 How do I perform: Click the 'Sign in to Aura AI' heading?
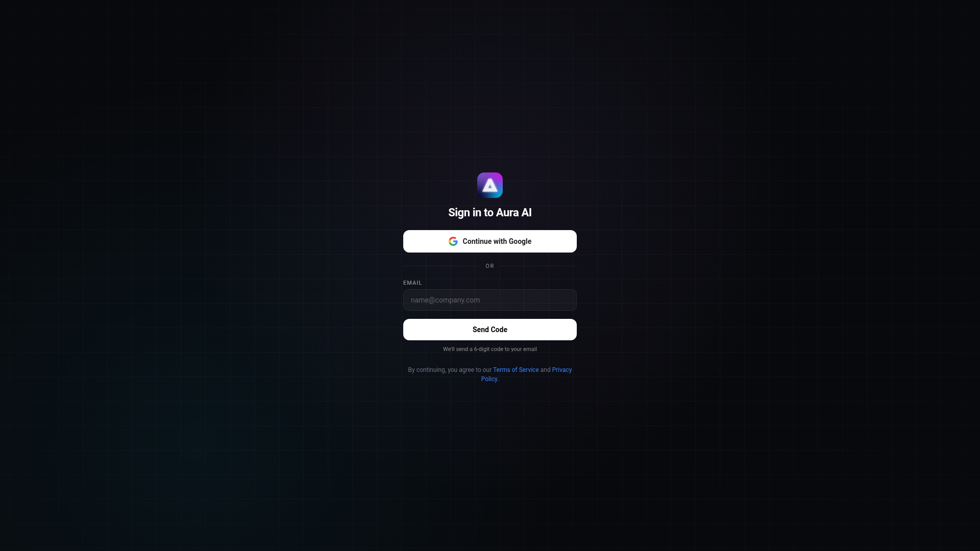pos(490,213)
